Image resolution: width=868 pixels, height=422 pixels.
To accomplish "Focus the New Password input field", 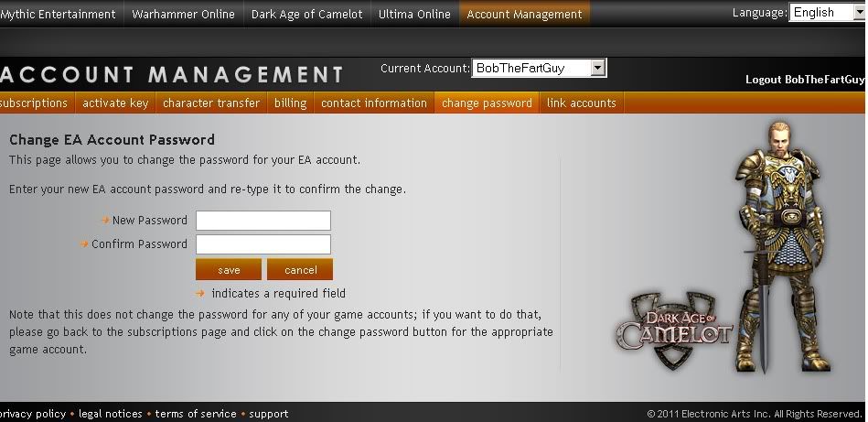I will point(263,221).
